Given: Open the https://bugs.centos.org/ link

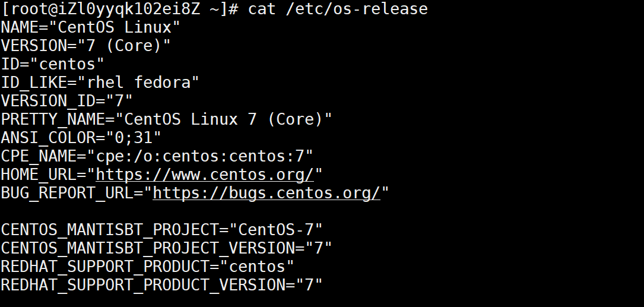Looking at the screenshot, I should point(267,193).
